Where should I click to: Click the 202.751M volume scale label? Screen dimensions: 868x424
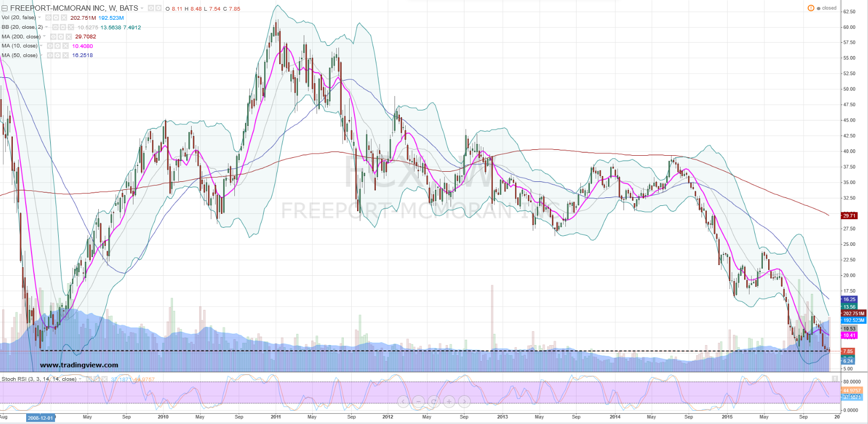854,314
